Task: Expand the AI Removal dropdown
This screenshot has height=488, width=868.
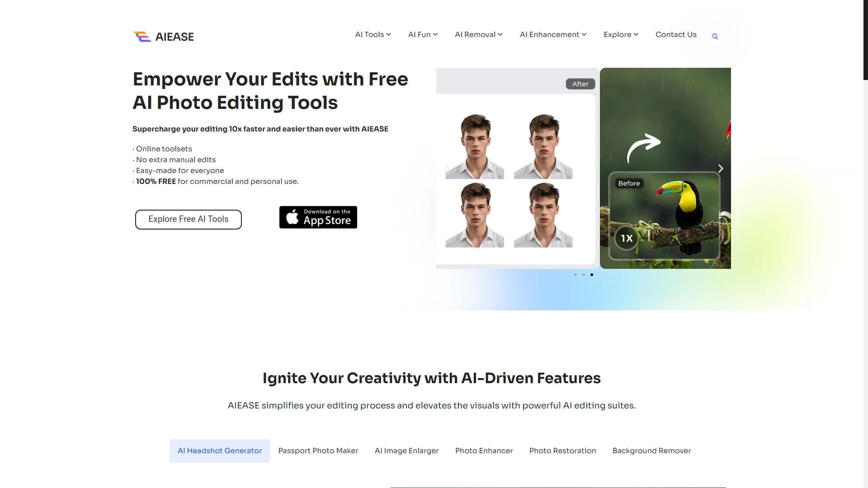Action: 479,34
